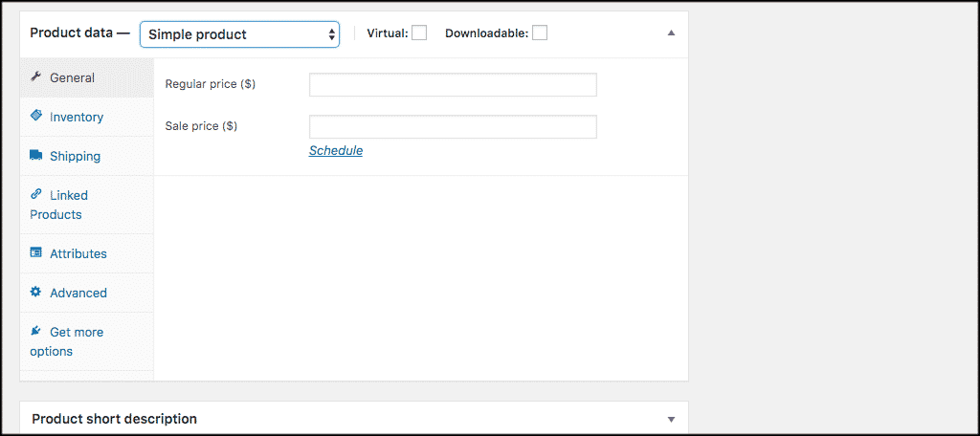Expand the Product short description panel
Viewport: 980px width, 436px height.
coord(671,419)
